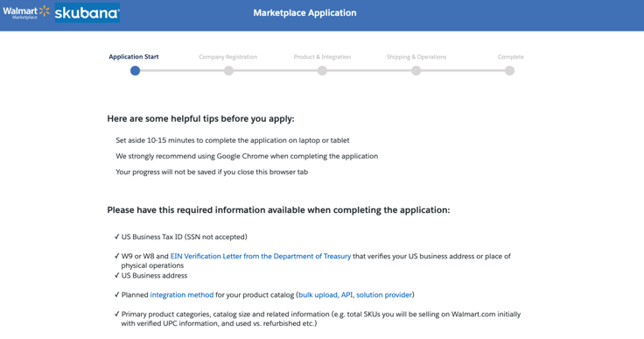This screenshot has width=644, height=339.
Task: Click the 'Primary product categories' item text
Action: pyautogui.click(x=320, y=319)
